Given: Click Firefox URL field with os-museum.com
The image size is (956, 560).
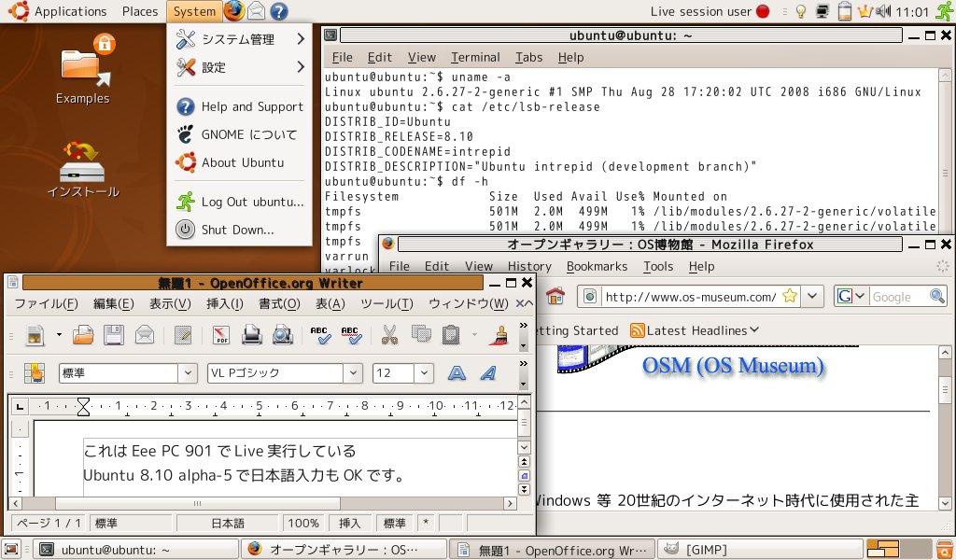Looking at the screenshot, I should [x=690, y=297].
